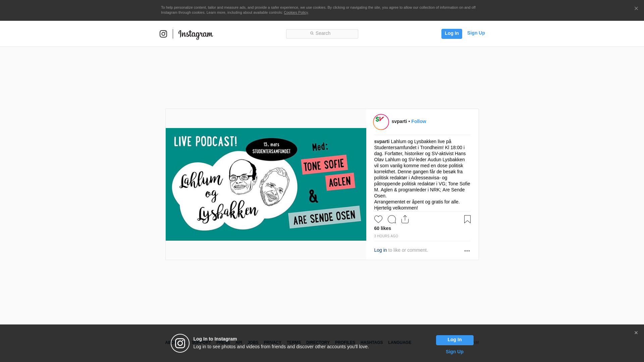
Task: Follow the svparti account
Action: pos(419,121)
